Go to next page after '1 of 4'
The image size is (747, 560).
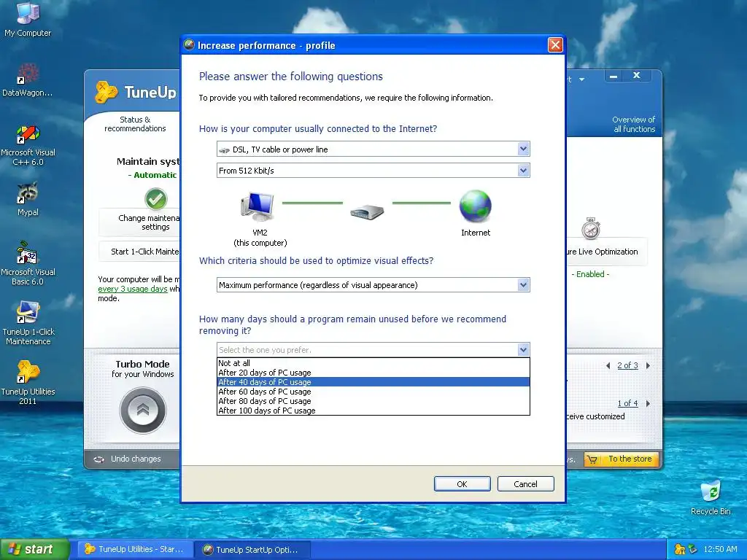648,403
